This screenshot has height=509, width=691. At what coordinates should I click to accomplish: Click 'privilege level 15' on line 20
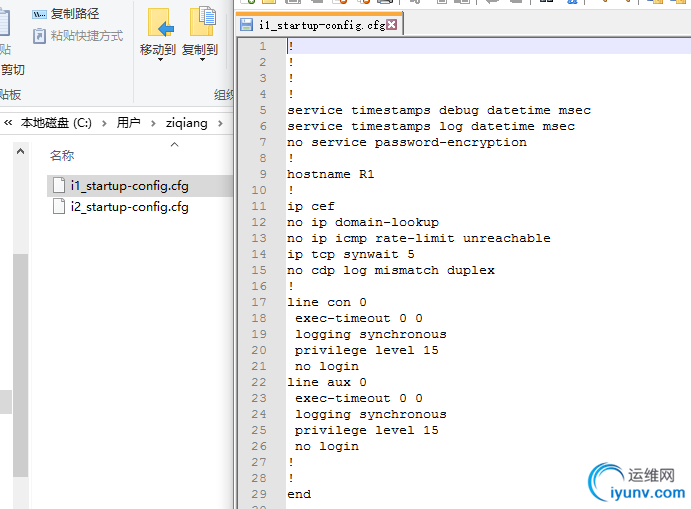[367, 350]
